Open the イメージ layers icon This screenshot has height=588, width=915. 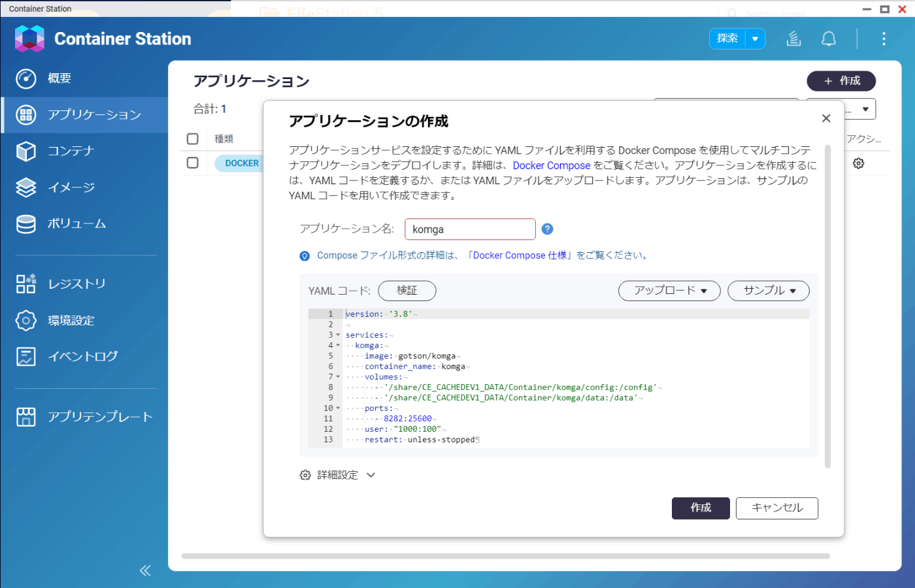[26, 188]
